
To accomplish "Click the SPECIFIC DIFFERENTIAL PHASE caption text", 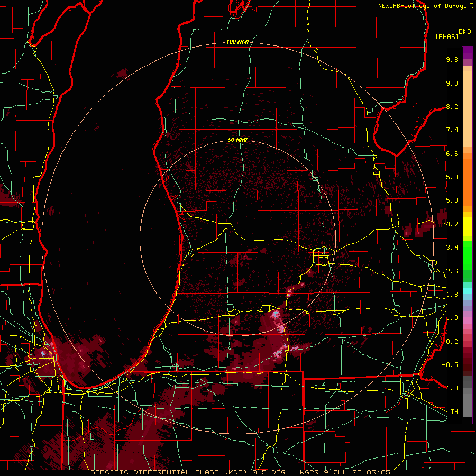I will point(155,472).
